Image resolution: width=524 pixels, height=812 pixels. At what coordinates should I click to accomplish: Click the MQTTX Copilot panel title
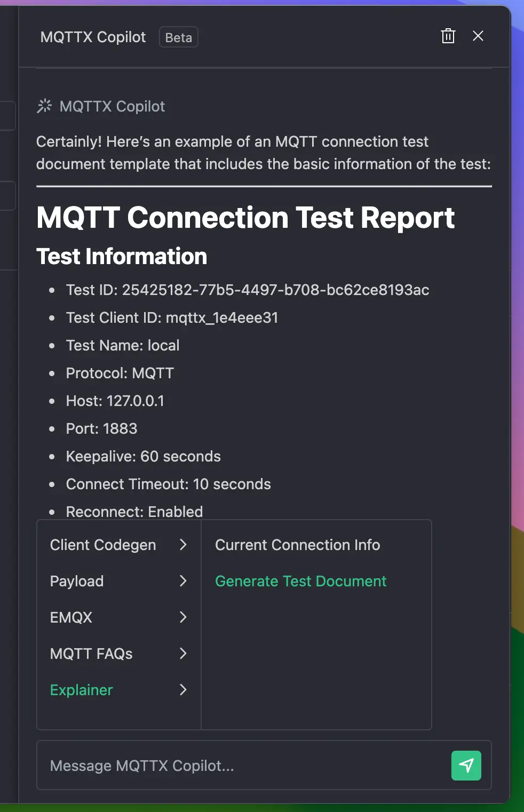pyautogui.click(x=92, y=37)
